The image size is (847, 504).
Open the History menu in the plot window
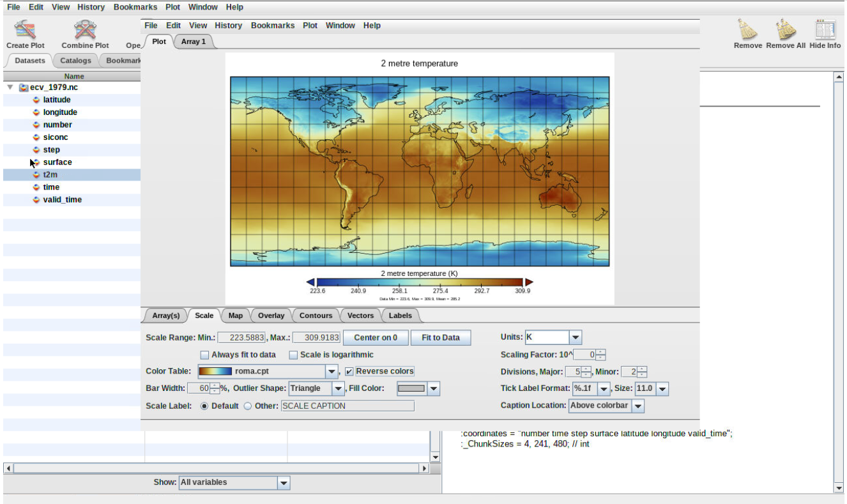click(228, 26)
